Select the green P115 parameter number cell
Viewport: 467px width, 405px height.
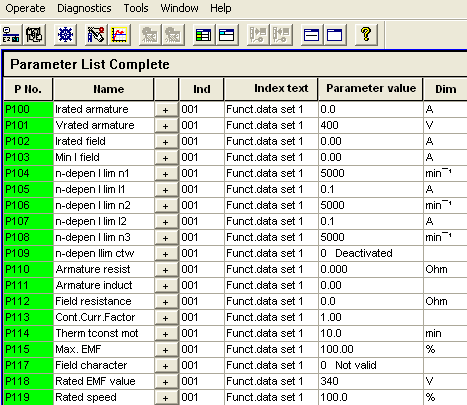pyautogui.click(x=28, y=349)
